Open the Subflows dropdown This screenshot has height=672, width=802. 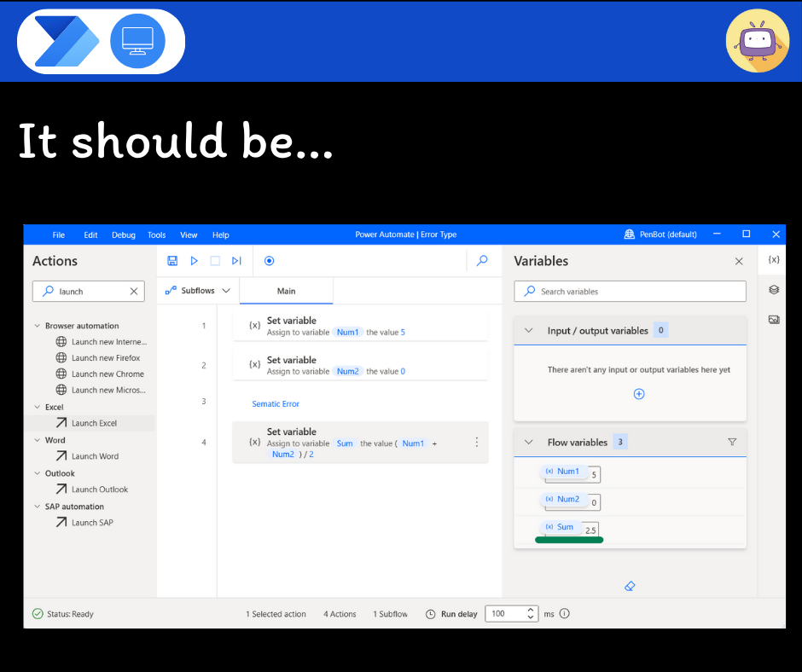tap(198, 291)
